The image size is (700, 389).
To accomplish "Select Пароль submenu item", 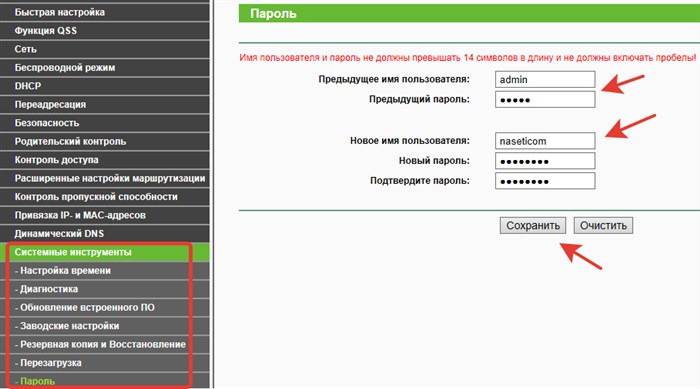I will click(104, 381).
